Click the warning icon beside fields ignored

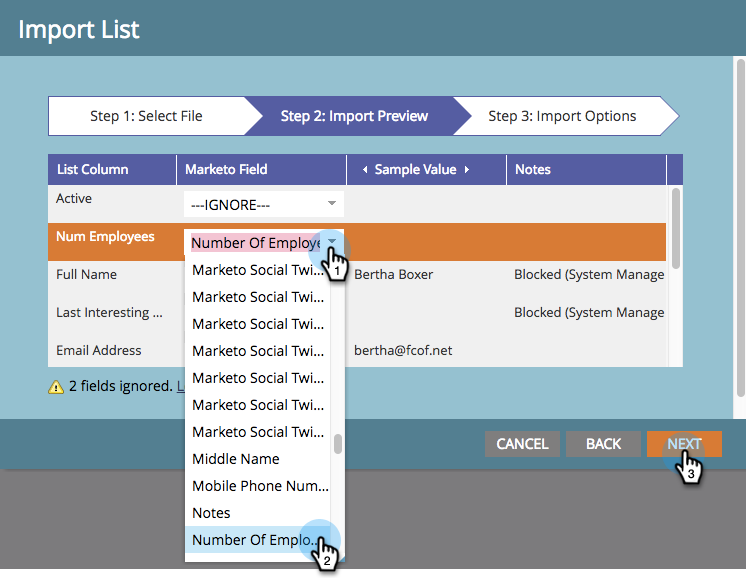click(x=56, y=387)
